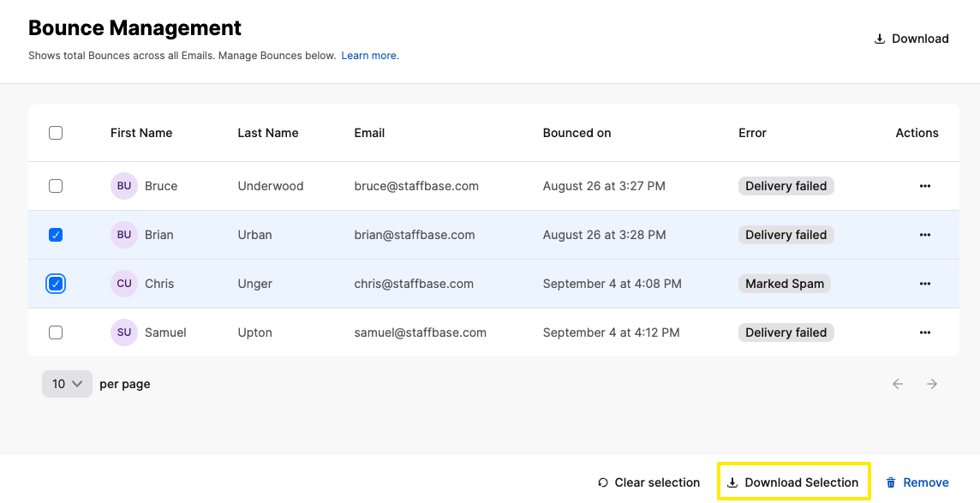Go to previous page with left arrow
980x503 pixels.
pyautogui.click(x=898, y=384)
